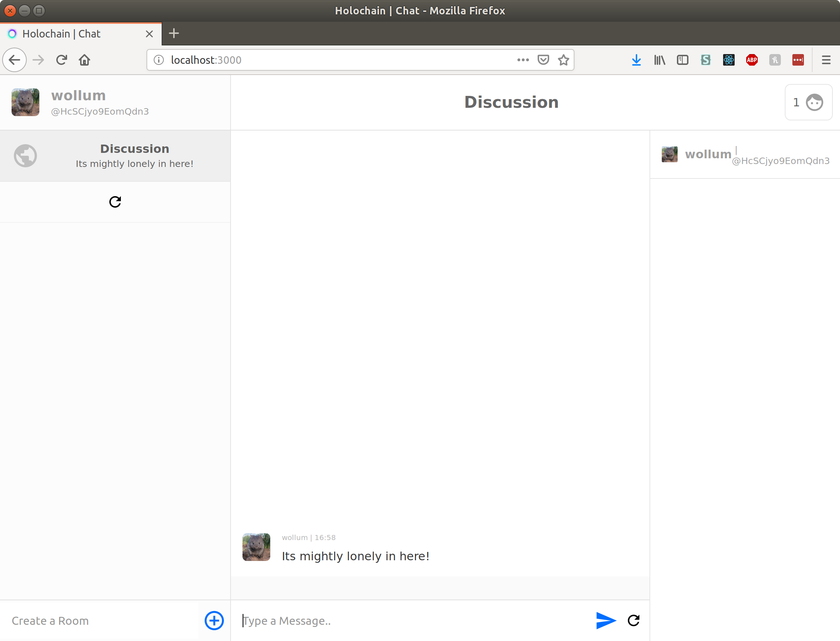Image resolution: width=840 pixels, height=641 pixels.
Task: Click the globe icon of Discussion room
Action: [26, 156]
